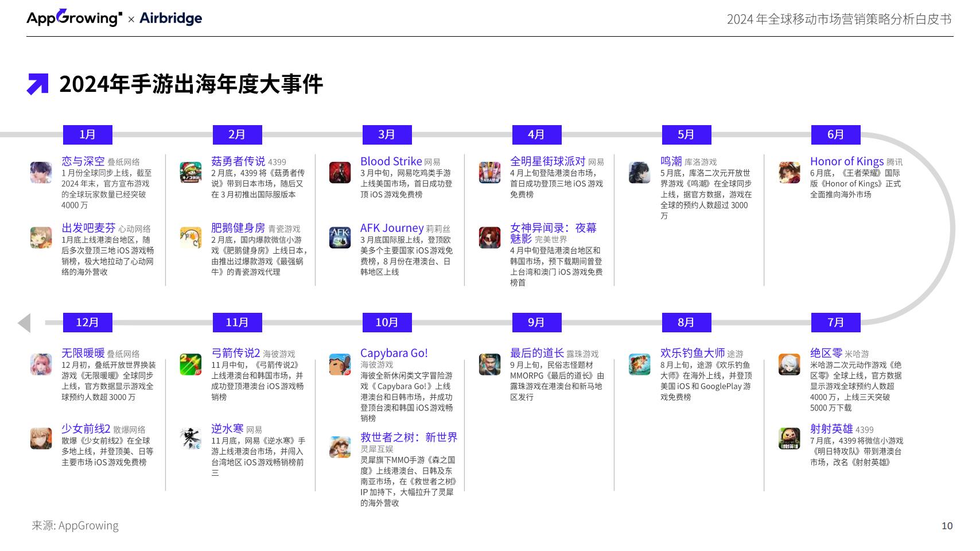Click the 逆水寒 game title
The image size is (980, 551).
pos(227,429)
